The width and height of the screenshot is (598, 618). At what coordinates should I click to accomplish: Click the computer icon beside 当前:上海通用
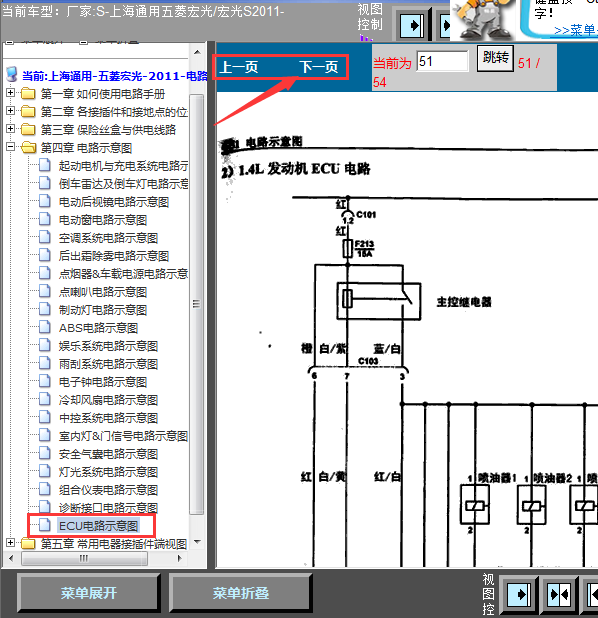[x=12, y=74]
